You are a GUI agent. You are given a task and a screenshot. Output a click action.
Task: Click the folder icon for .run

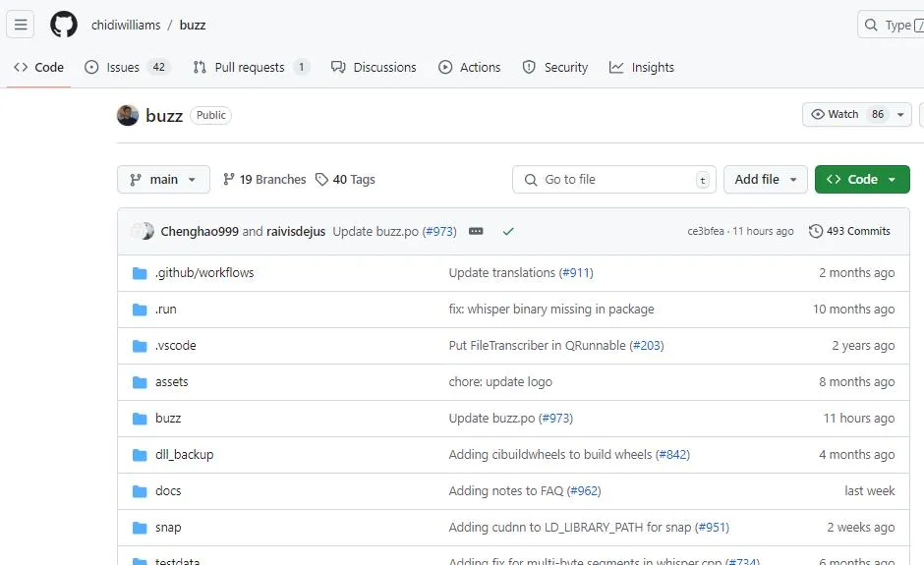tap(140, 310)
